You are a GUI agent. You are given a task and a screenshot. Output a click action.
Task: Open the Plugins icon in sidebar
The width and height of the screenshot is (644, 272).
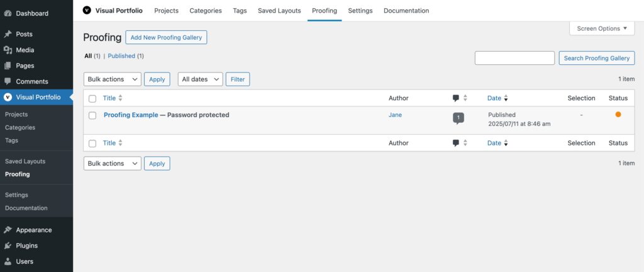tap(8, 246)
